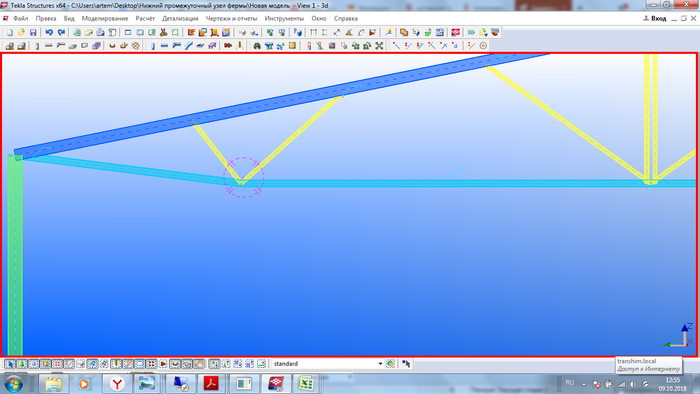Click the magenta circled truss node

pos(244,178)
